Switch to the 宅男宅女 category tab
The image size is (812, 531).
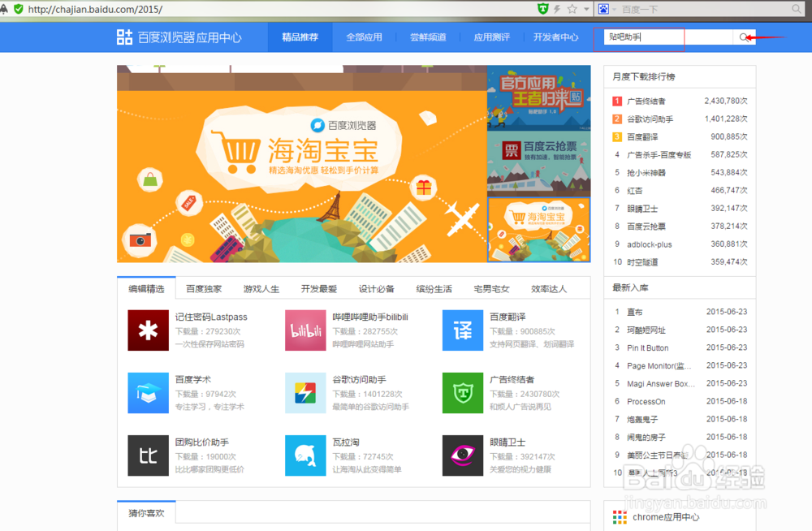click(491, 288)
